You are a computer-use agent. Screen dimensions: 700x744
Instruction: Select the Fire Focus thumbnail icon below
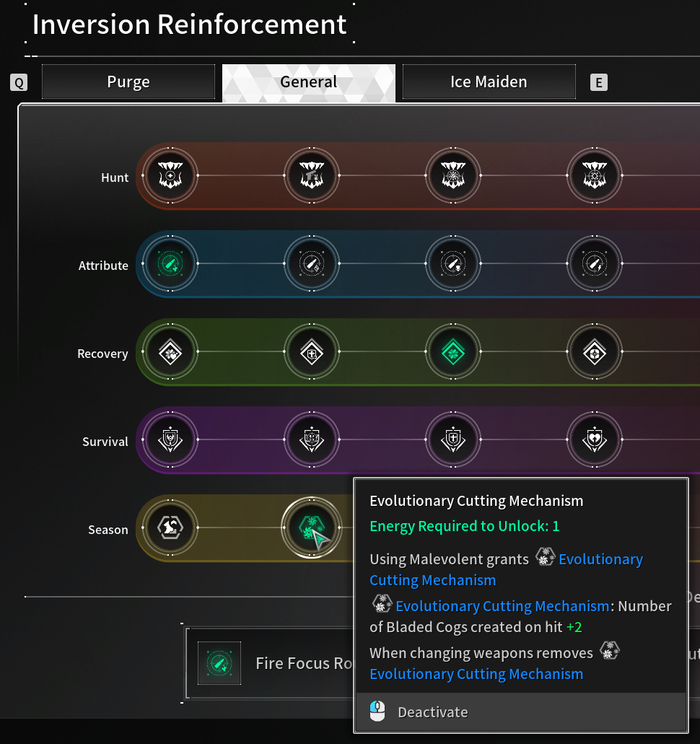(x=219, y=663)
